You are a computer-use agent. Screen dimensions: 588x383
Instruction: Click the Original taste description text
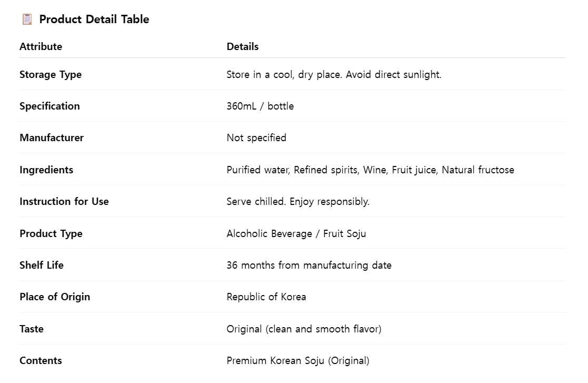point(304,329)
